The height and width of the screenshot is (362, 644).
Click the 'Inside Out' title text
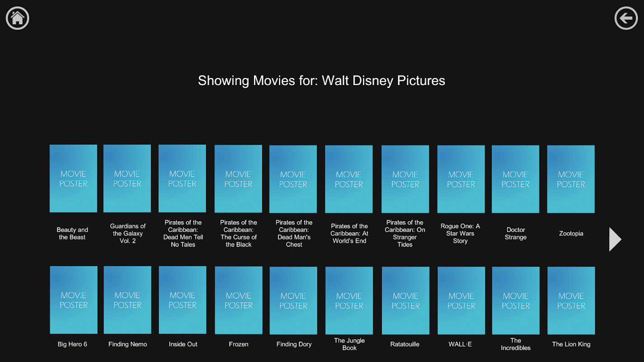(x=183, y=344)
